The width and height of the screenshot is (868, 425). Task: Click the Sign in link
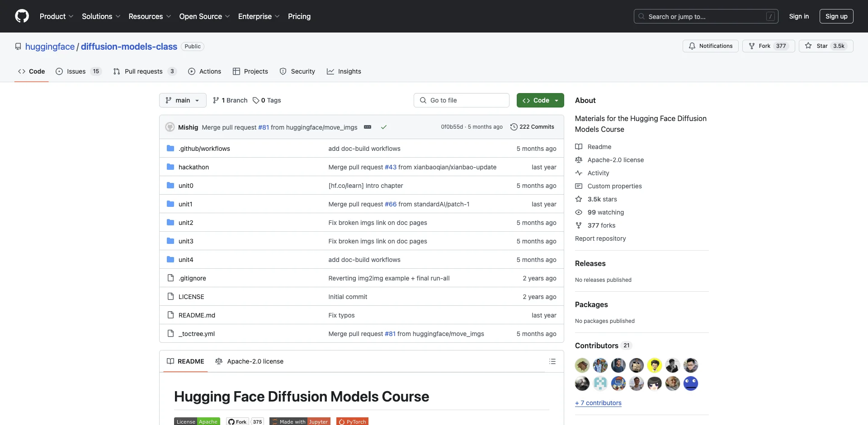799,16
